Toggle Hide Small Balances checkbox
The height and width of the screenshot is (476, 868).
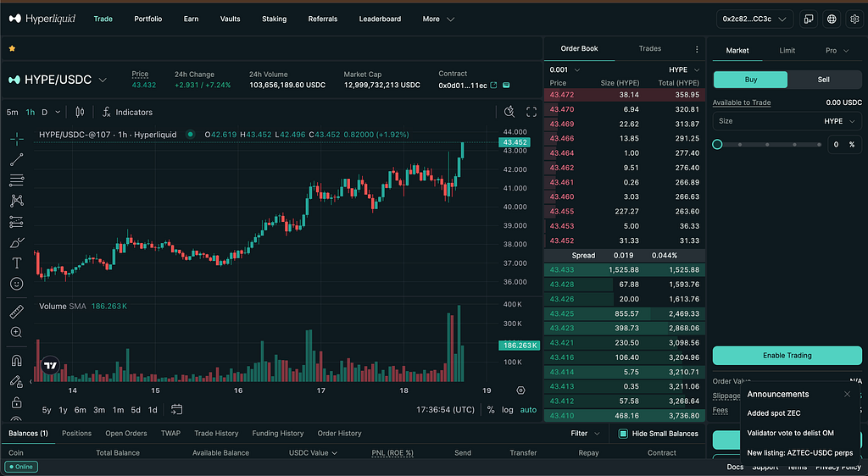[x=623, y=434]
